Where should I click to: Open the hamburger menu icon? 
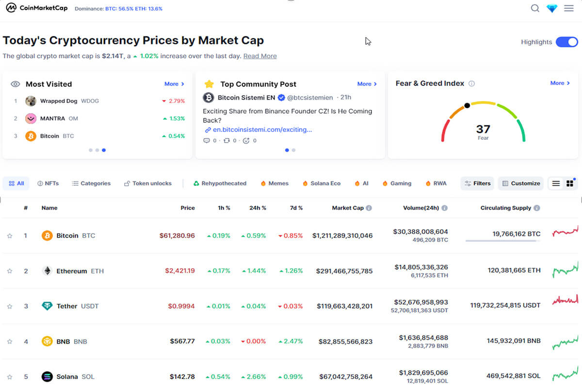pyautogui.click(x=569, y=8)
